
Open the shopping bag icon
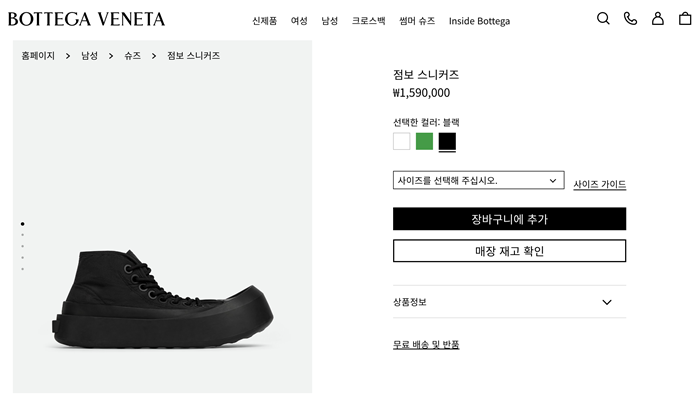685,18
